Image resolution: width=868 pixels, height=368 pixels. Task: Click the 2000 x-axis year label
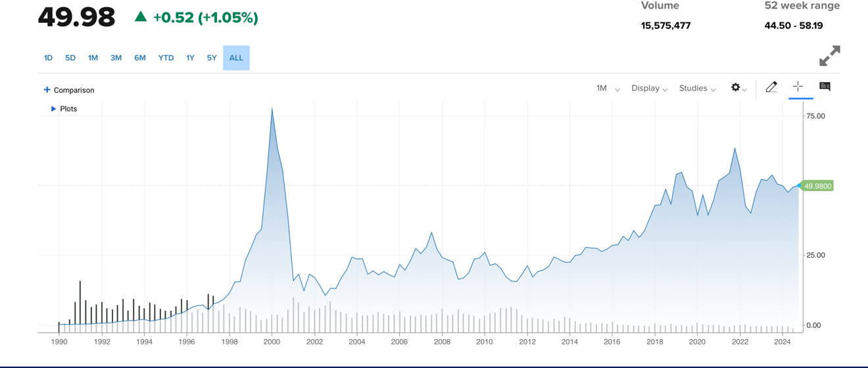272,342
